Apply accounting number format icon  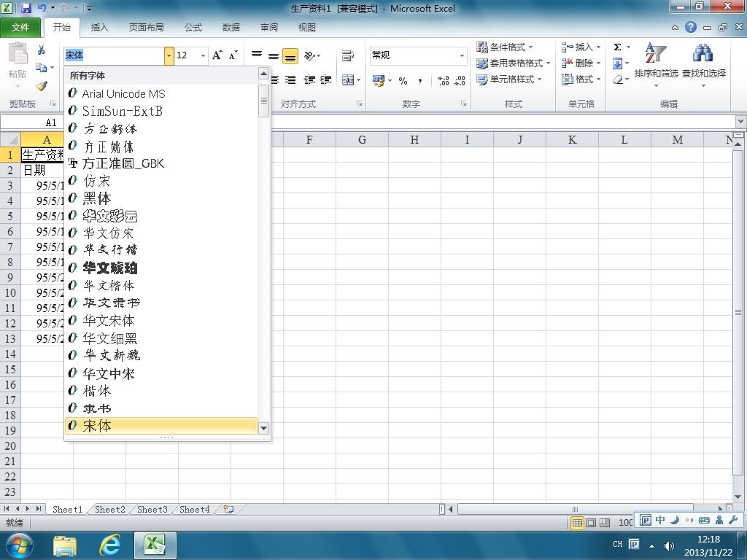click(x=379, y=80)
